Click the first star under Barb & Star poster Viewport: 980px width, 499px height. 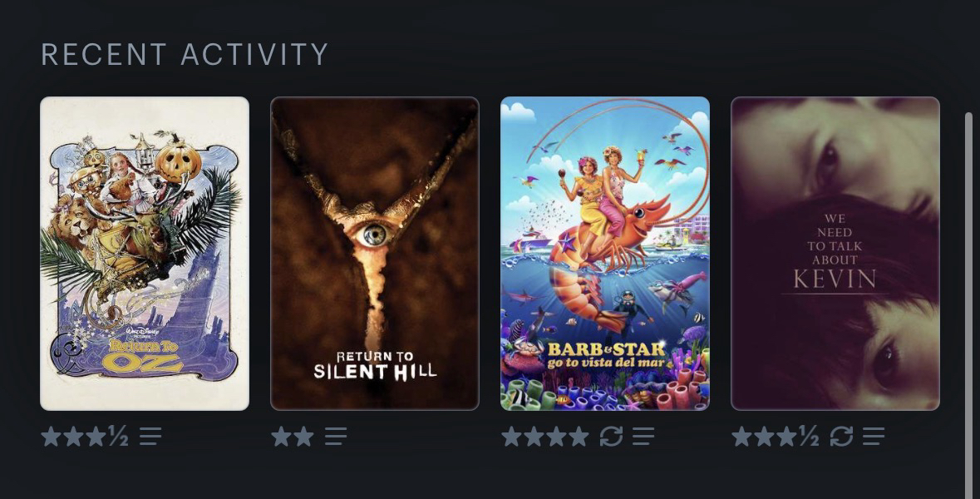(511, 437)
